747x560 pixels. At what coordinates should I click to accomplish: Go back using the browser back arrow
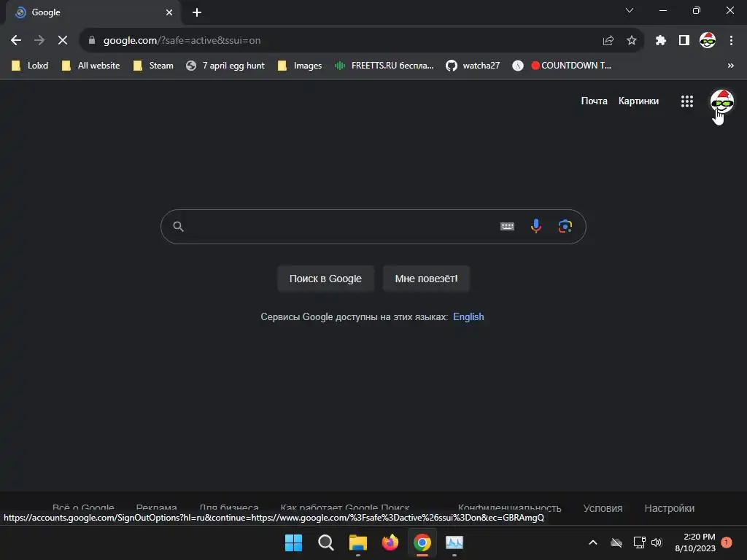16,41
